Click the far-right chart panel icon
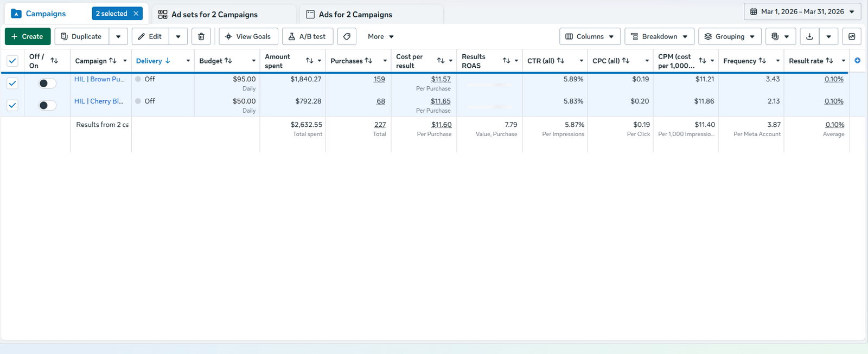This screenshot has width=868, height=354. (x=852, y=36)
